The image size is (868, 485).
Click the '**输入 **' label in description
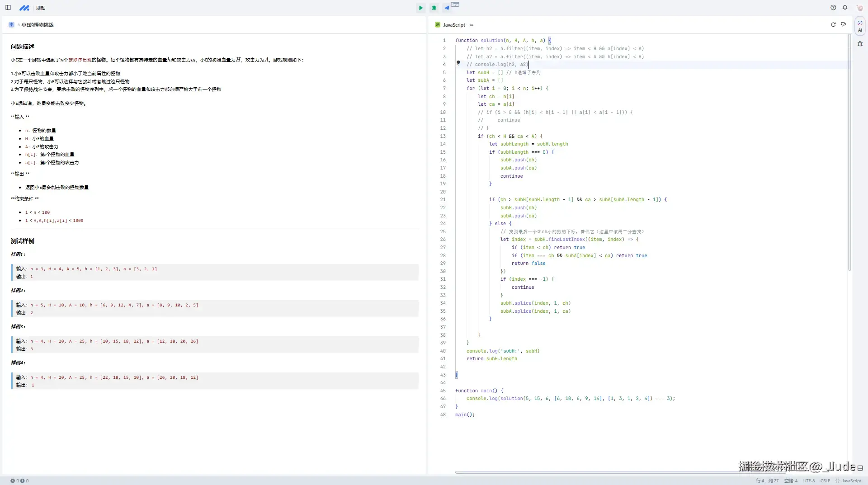pos(20,117)
